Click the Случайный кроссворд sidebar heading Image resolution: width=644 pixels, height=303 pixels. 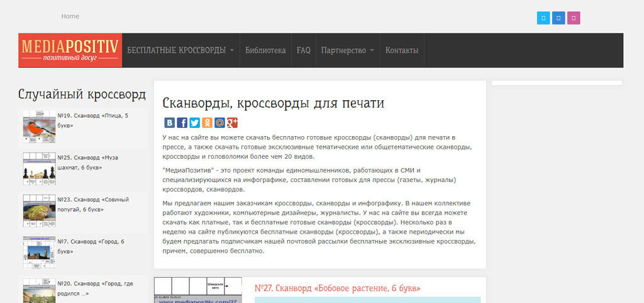point(82,94)
